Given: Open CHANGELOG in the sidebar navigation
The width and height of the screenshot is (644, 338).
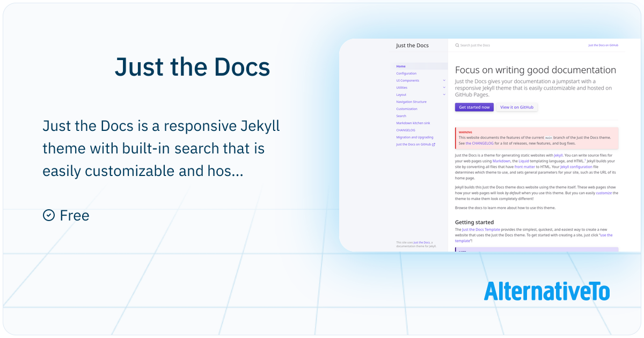Looking at the screenshot, I should [406, 130].
